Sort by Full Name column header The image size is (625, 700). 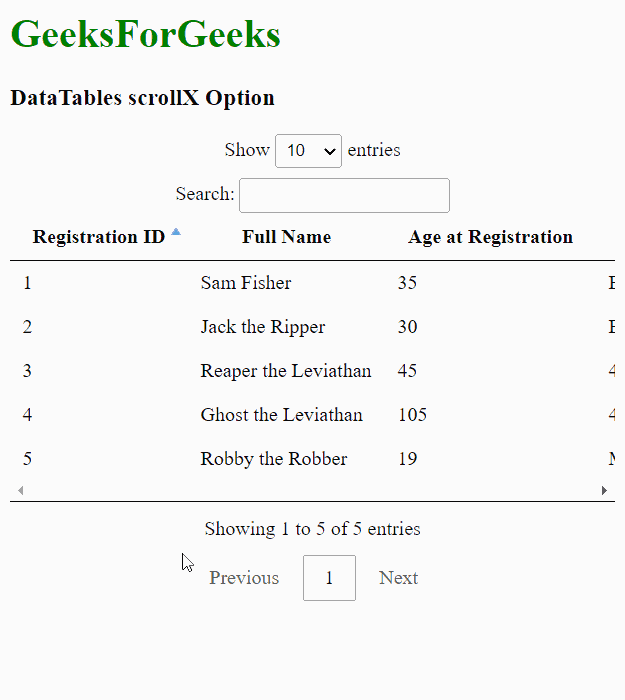(286, 237)
